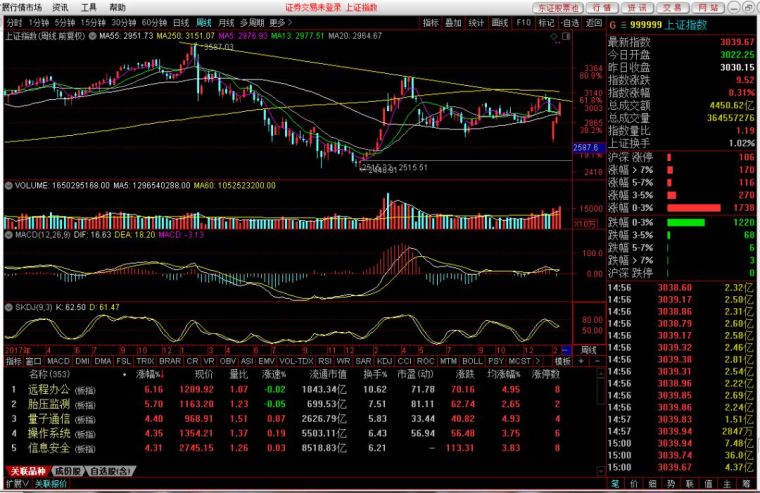
Task: Expand more indicators arrow after MCST
Action: [537, 361]
